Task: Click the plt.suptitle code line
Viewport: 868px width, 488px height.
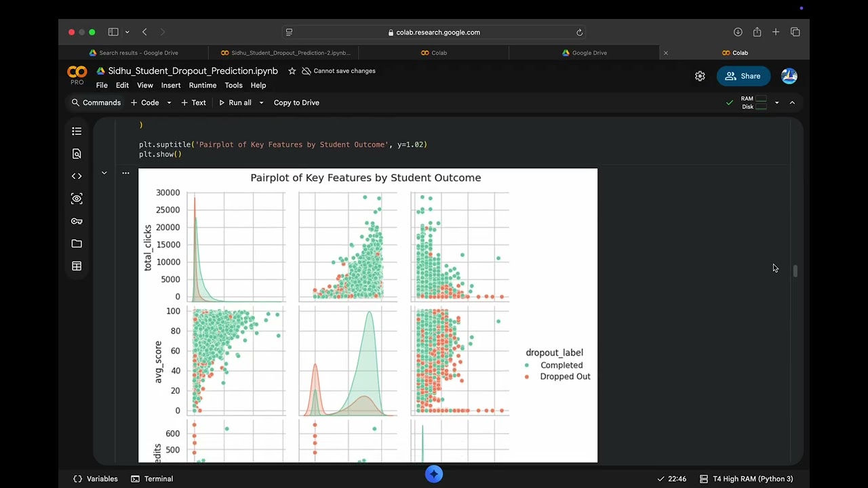Action: click(x=283, y=144)
